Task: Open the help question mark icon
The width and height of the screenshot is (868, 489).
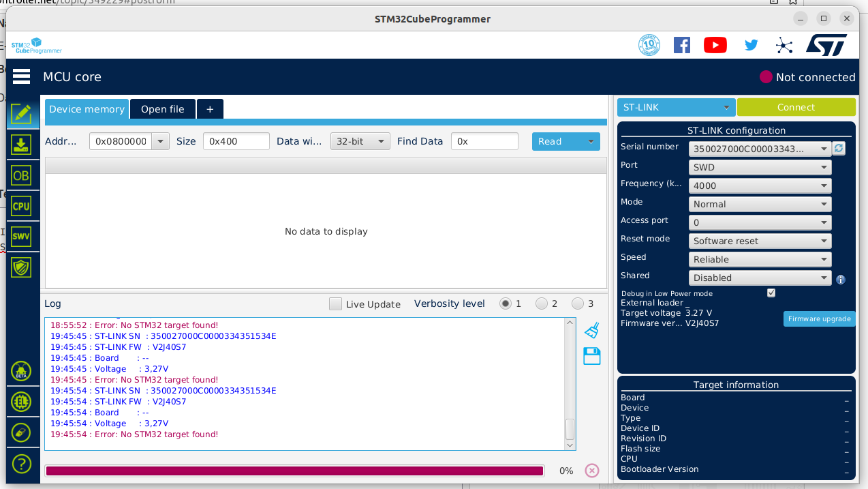Action: click(22, 464)
